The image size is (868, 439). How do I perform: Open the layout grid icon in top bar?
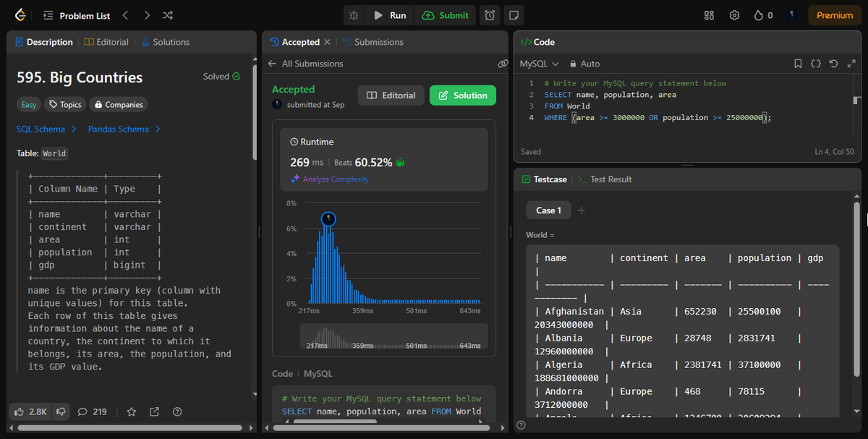pyautogui.click(x=709, y=15)
